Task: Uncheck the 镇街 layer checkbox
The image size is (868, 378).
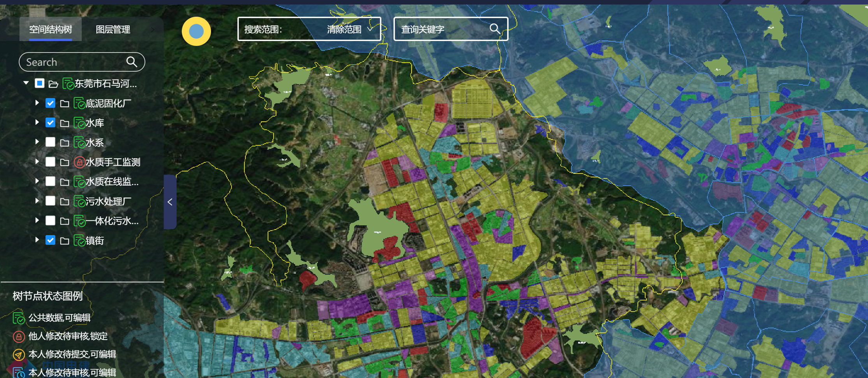Action: click(50, 240)
